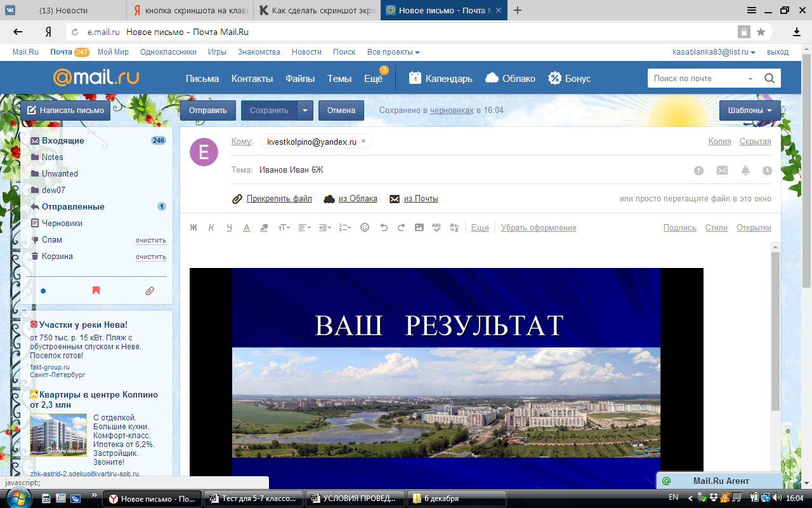Open 'Облако' cloud service

click(511, 79)
